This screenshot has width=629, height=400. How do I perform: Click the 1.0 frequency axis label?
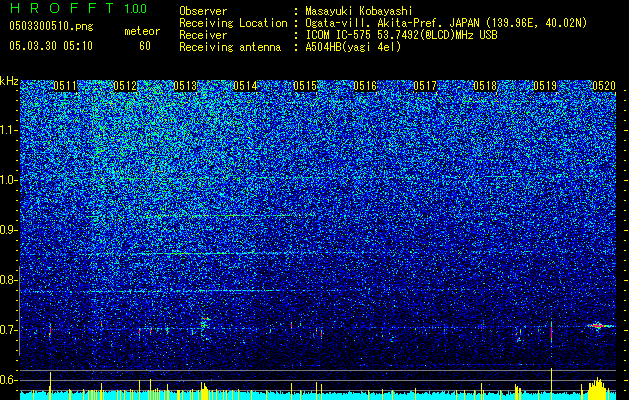[x=9, y=180]
